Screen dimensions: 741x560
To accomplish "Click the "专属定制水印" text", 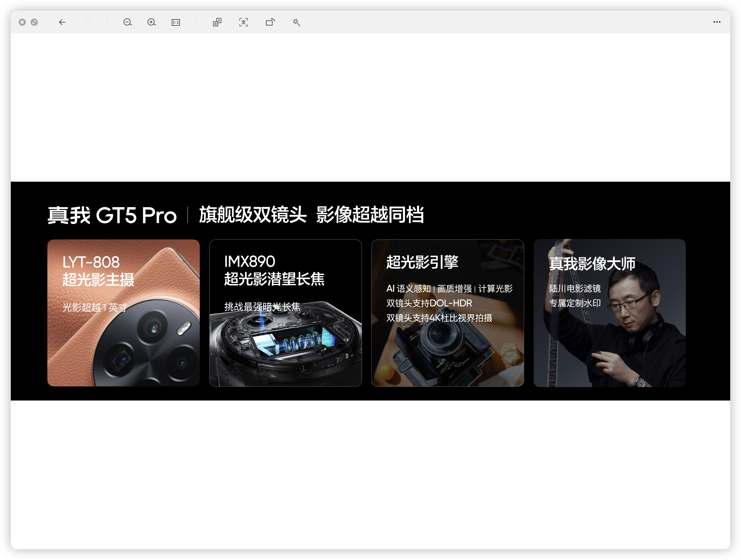I will [575, 303].
